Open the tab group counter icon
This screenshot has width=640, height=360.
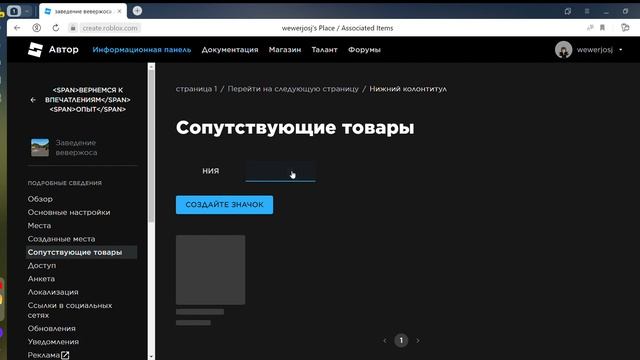(14, 11)
